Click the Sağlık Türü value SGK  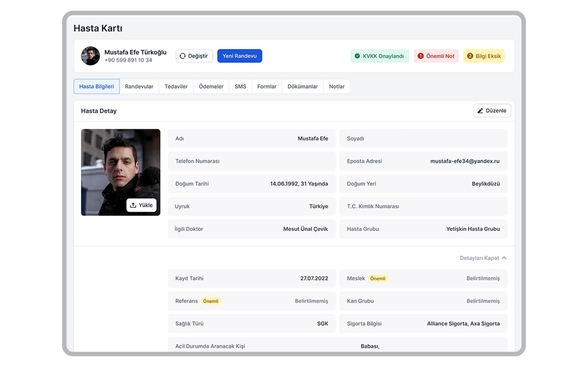tap(323, 323)
